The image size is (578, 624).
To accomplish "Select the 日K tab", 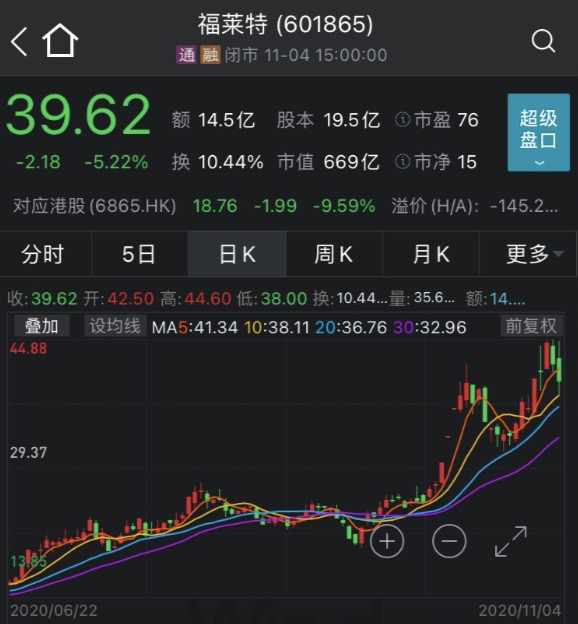I will click(237, 254).
